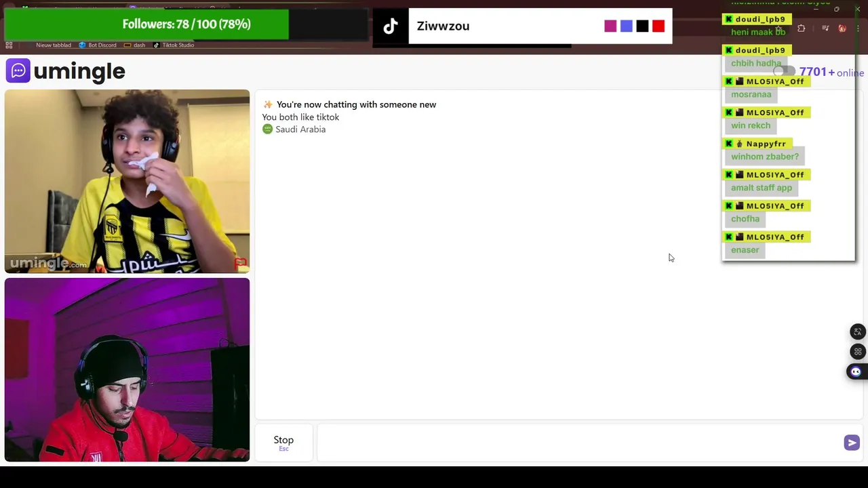
Task: Click "You're now chatting with someone new"
Action: coord(356,104)
